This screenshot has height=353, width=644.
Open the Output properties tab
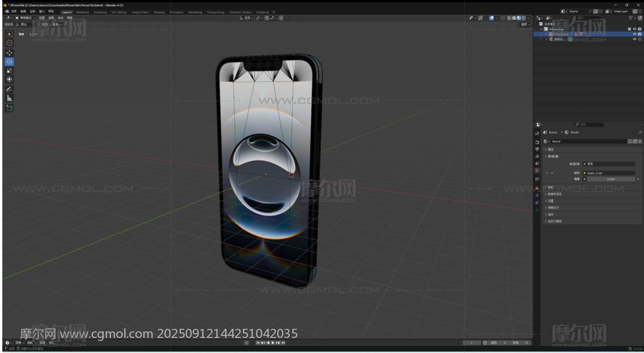point(537,149)
